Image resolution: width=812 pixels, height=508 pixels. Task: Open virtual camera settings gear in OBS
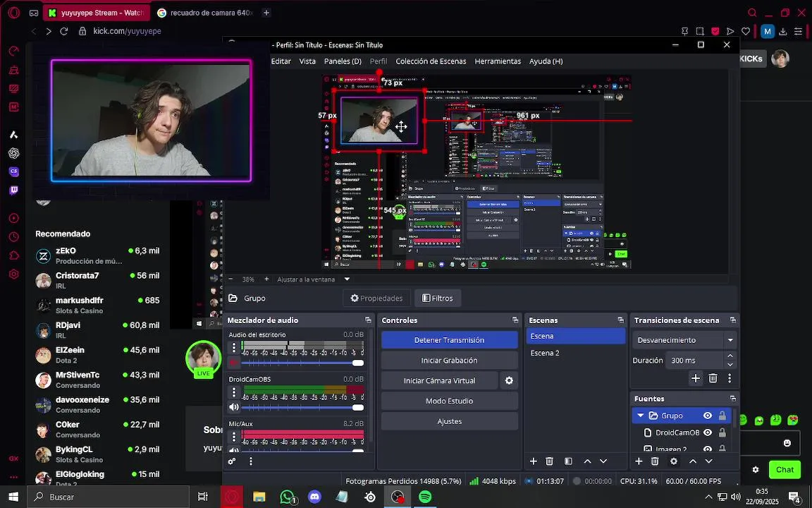tap(509, 380)
